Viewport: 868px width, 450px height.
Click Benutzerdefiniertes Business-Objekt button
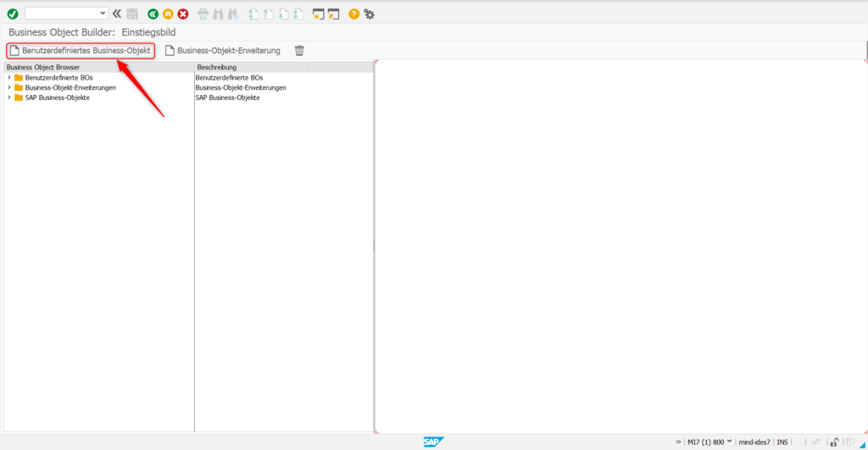(x=81, y=51)
